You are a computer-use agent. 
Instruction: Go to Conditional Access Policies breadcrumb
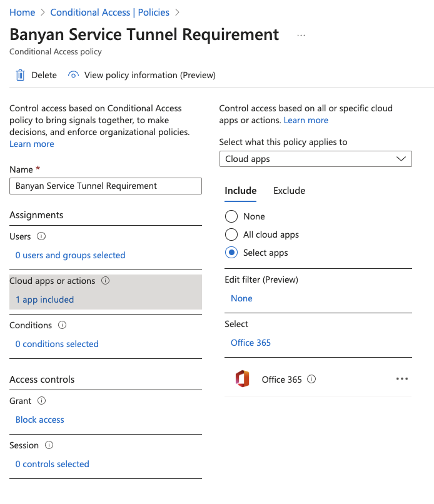coord(109,13)
